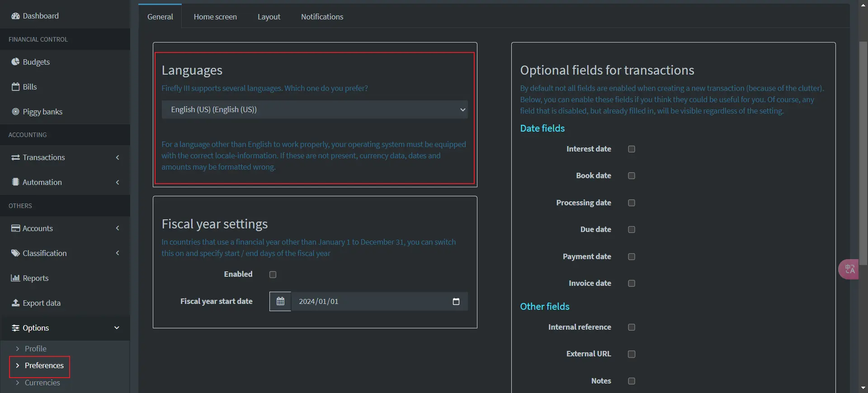
Task: Go to the Profile page
Action: [x=35, y=349]
